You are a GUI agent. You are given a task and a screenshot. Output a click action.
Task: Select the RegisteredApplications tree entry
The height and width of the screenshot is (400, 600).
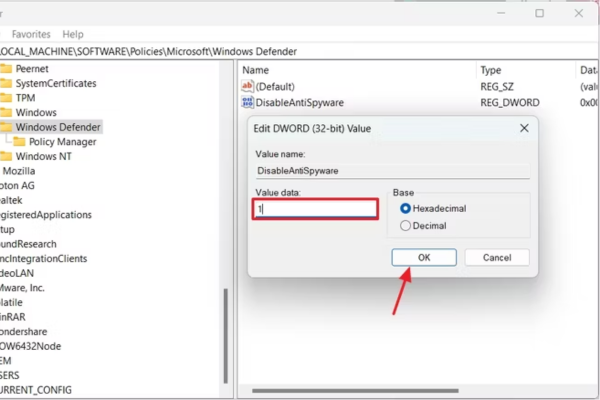tap(46, 215)
